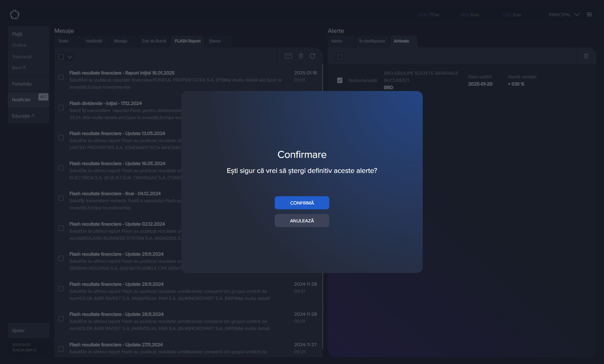Click the CONFIRMĂ button in dialog
The height and width of the screenshot is (364, 604).
302,203
